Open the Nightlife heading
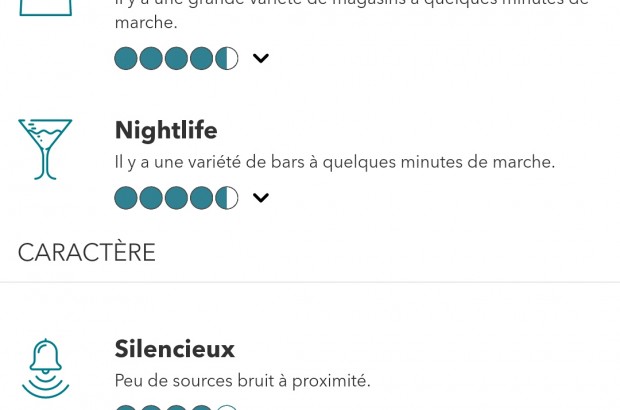 coord(166,130)
